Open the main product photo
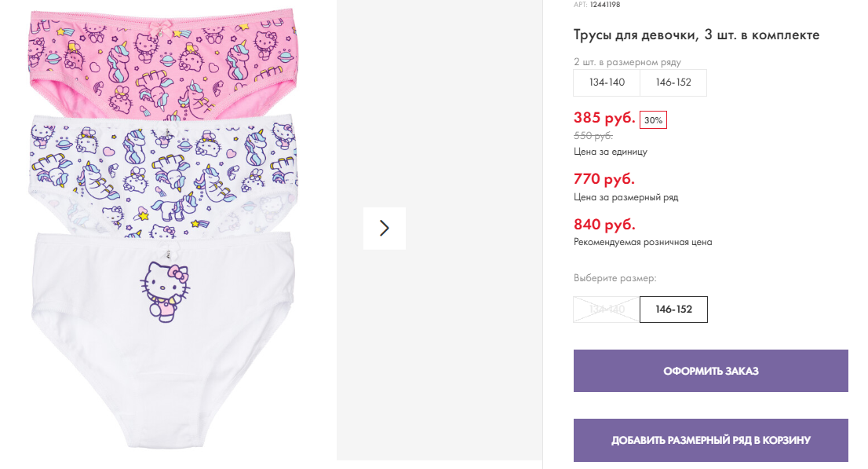 (x=163, y=228)
